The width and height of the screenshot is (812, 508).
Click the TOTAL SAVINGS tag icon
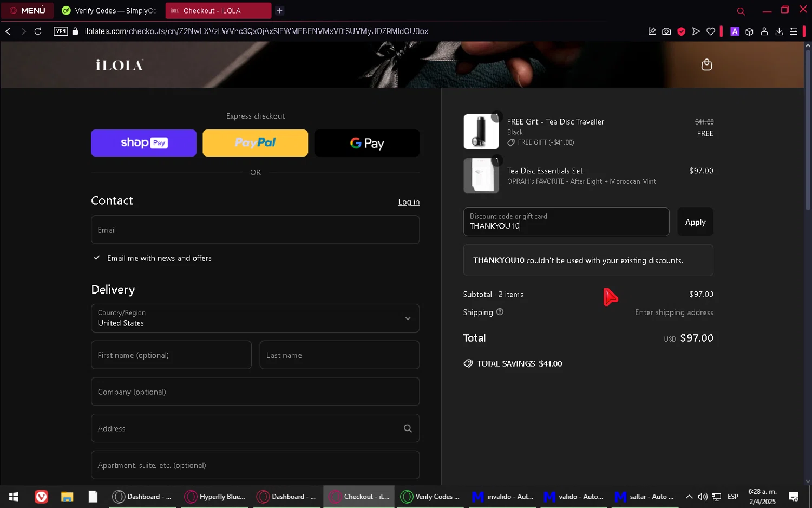pos(468,363)
